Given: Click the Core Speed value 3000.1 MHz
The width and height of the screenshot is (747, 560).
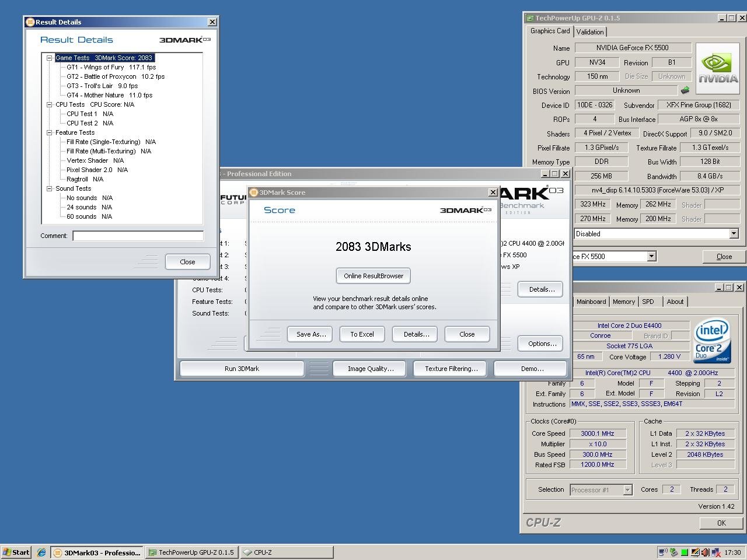Looking at the screenshot, I should pos(598,433).
